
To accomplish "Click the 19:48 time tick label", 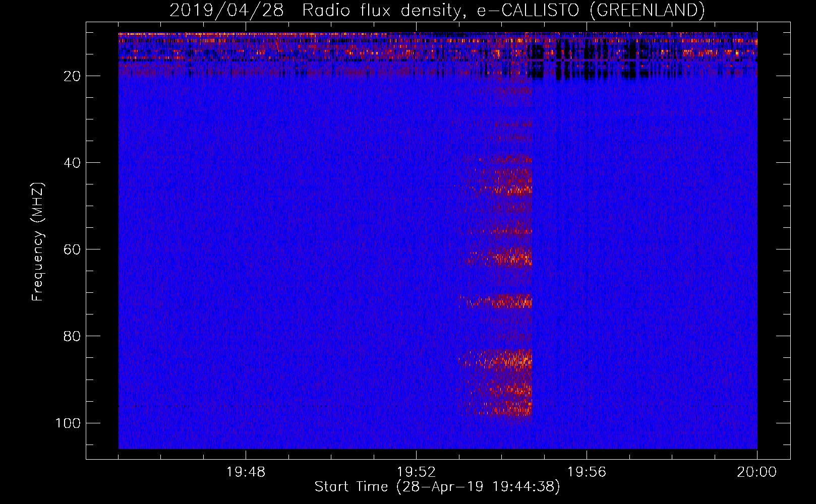I will 246,472.
